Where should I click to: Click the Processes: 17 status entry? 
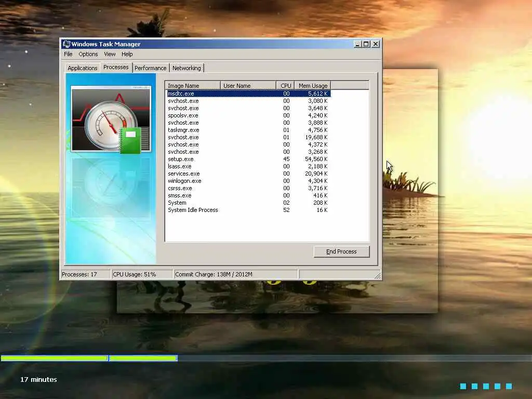(86, 274)
